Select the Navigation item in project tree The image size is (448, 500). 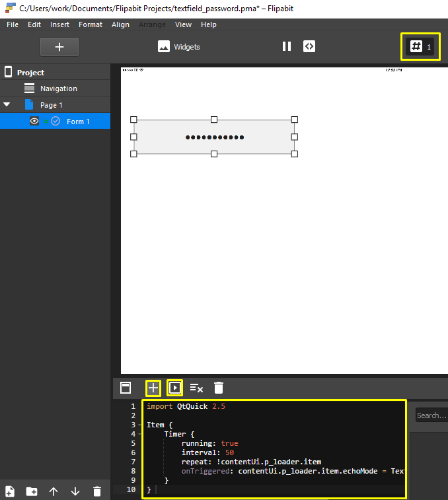click(58, 89)
